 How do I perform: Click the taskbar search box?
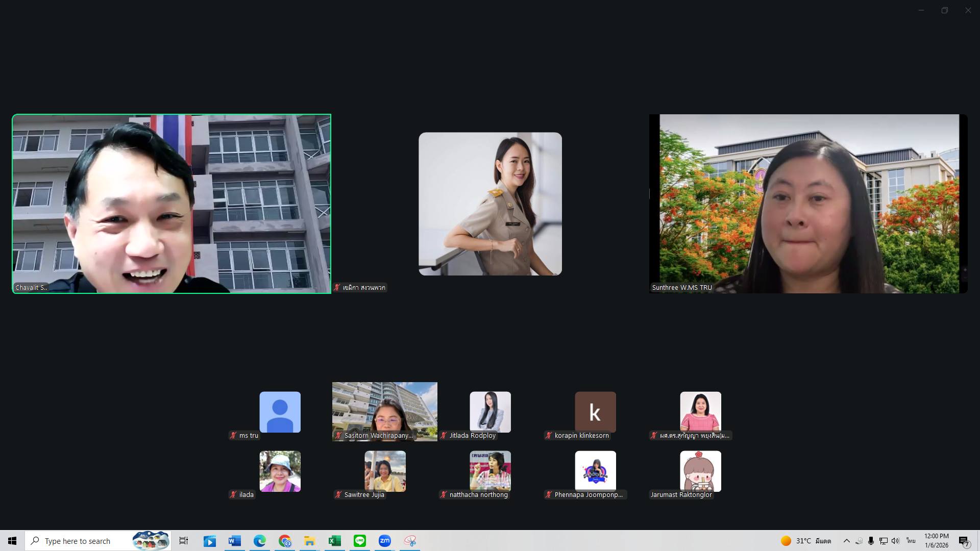82,541
